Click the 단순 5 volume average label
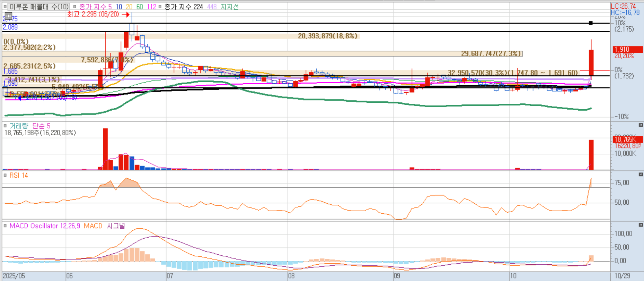The height and width of the screenshot is (281, 644). tap(41, 126)
